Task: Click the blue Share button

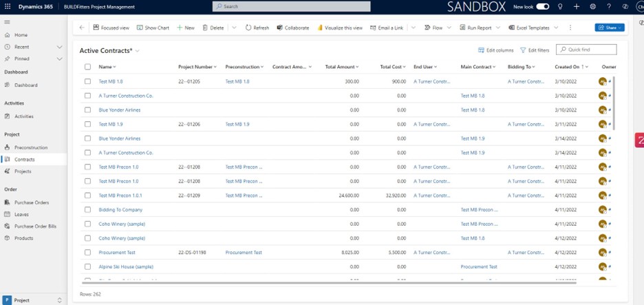Action: click(609, 28)
